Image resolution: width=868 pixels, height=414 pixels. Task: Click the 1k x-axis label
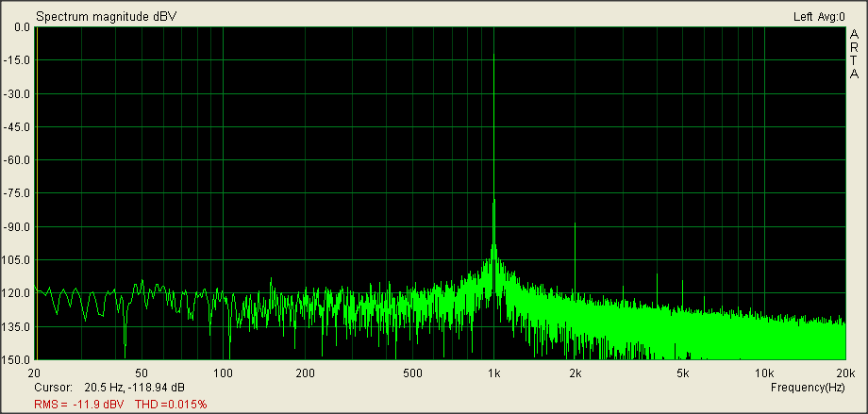point(494,372)
